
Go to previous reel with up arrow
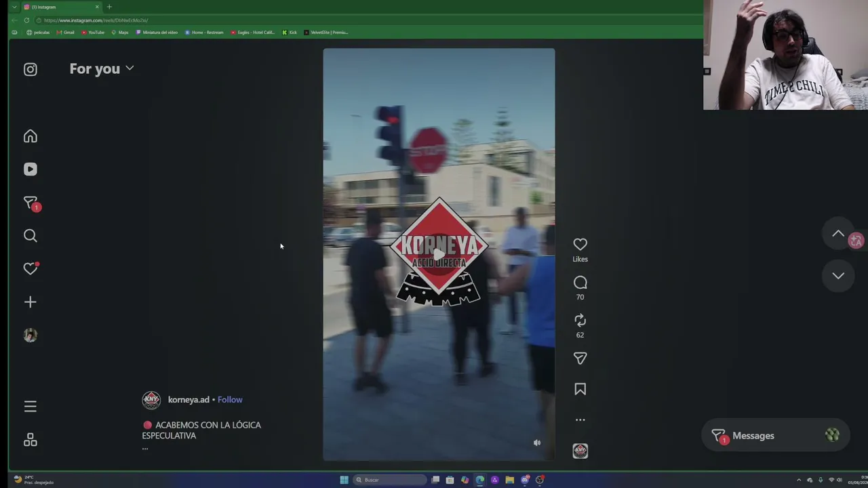[x=838, y=234]
